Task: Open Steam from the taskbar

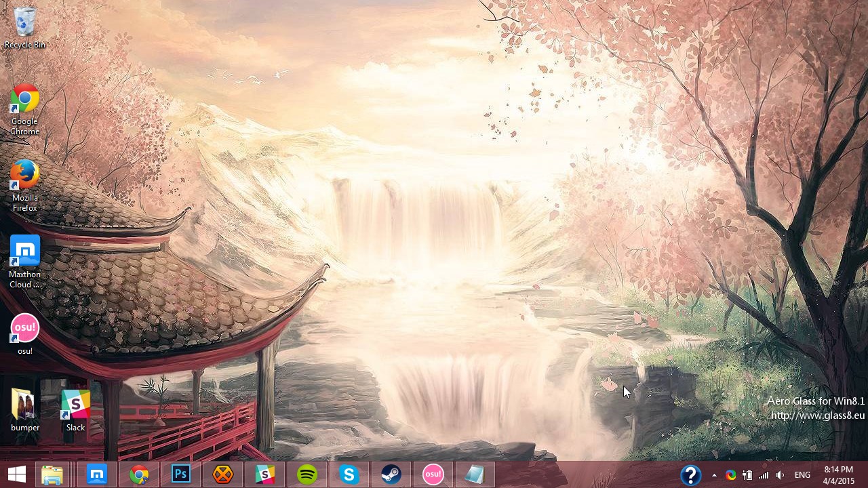Action: [391, 475]
